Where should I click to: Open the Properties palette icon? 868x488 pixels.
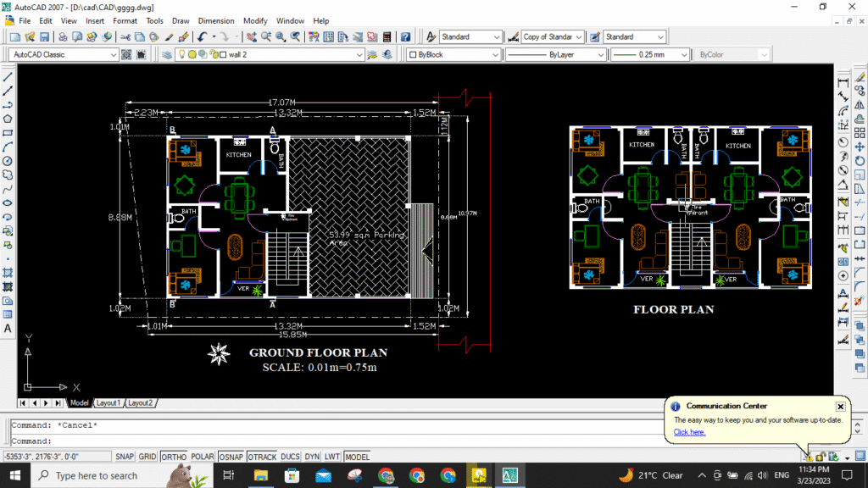point(314,37)
